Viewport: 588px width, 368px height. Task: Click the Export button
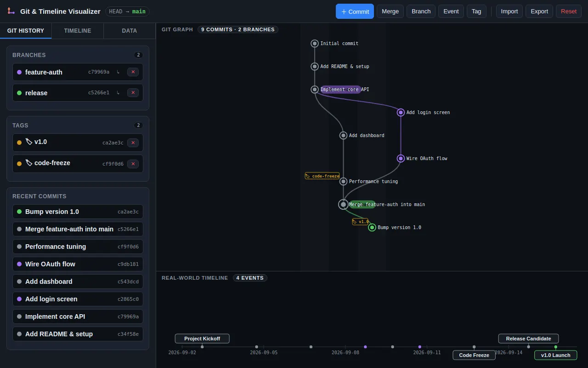click(x=539, y=11)
